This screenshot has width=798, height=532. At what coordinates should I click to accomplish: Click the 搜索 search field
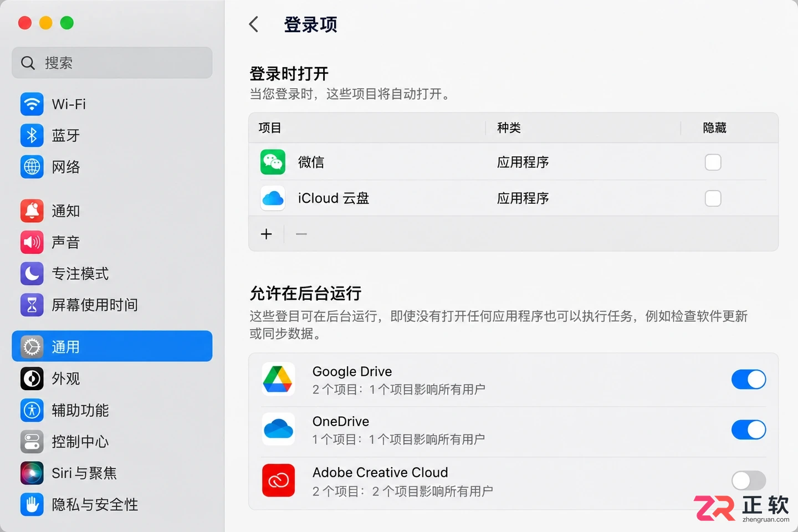112,63
